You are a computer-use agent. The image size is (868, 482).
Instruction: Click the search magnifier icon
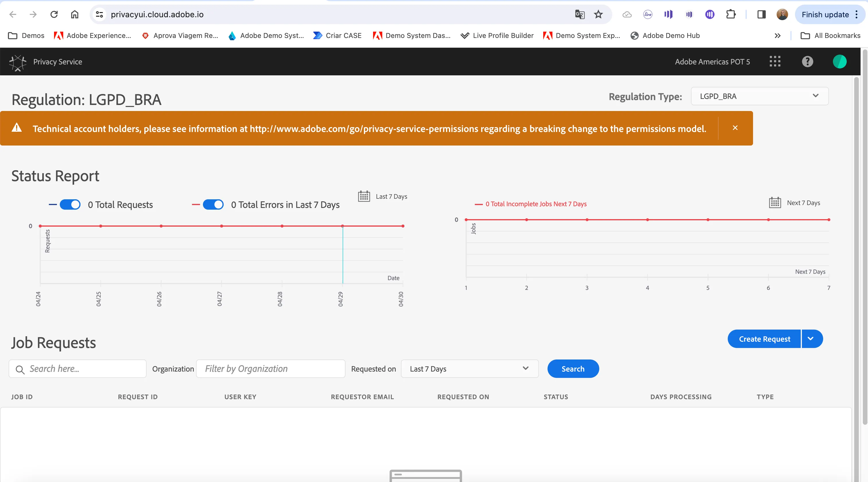[20, 370]
